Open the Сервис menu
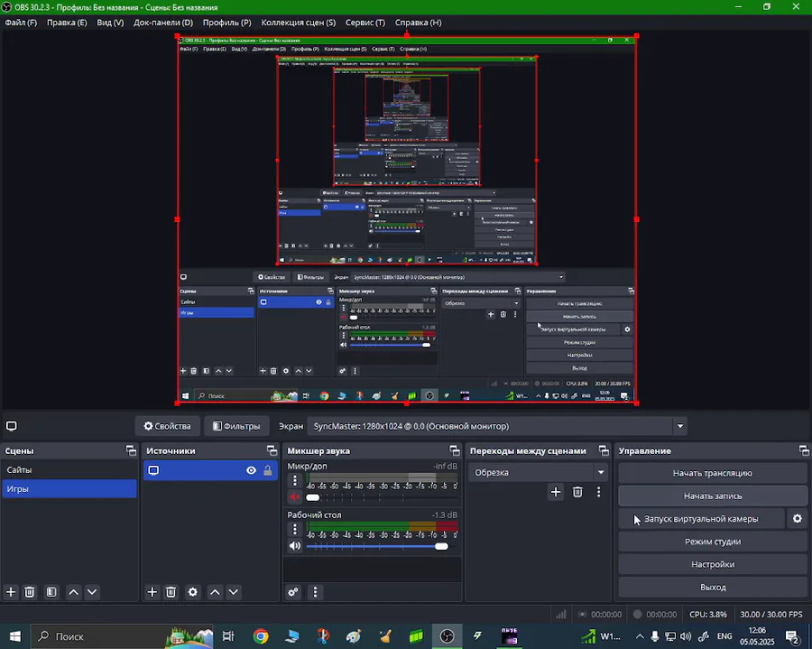The image size is (812, 649). pyautogui.click(x=365, y=23)
